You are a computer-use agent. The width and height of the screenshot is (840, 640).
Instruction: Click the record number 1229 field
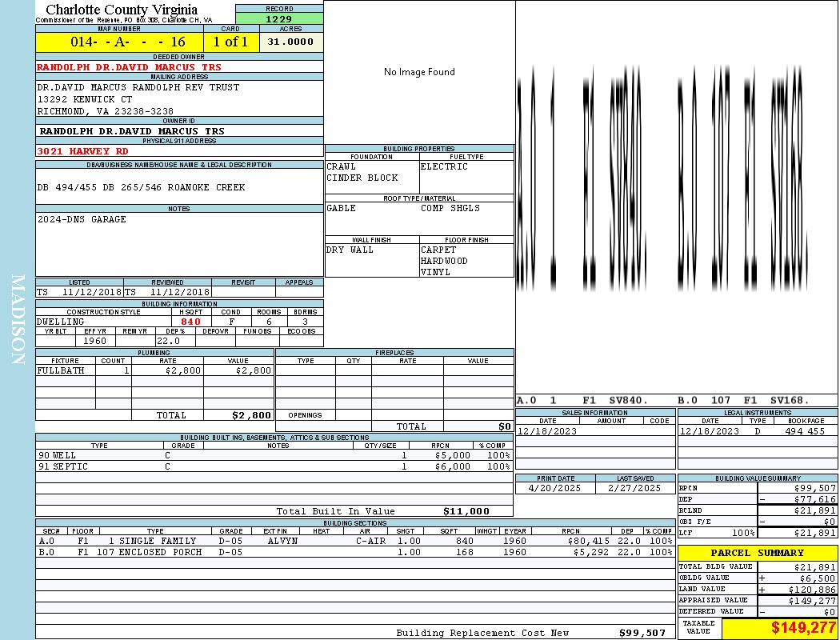(279, 18)
